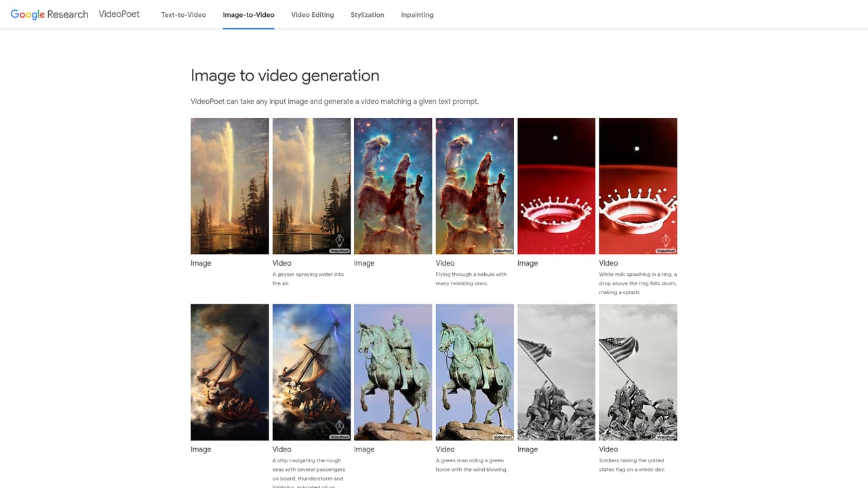Open the ship-in-storm painting input image
Image resolution: width=868 pixels, height=488 pixels.
point(230,372)
